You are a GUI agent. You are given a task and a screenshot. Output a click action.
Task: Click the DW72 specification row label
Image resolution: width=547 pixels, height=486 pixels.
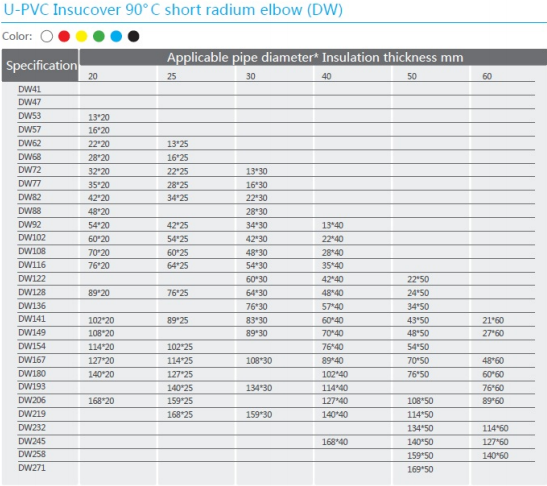(x=30, y=170)
